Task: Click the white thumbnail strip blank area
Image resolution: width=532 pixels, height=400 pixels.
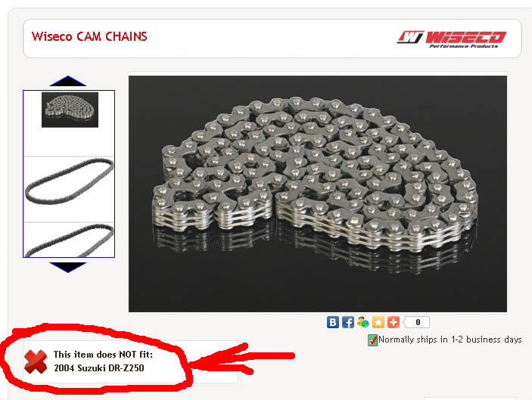Action: pyautogui.click(x=69, y=142)
